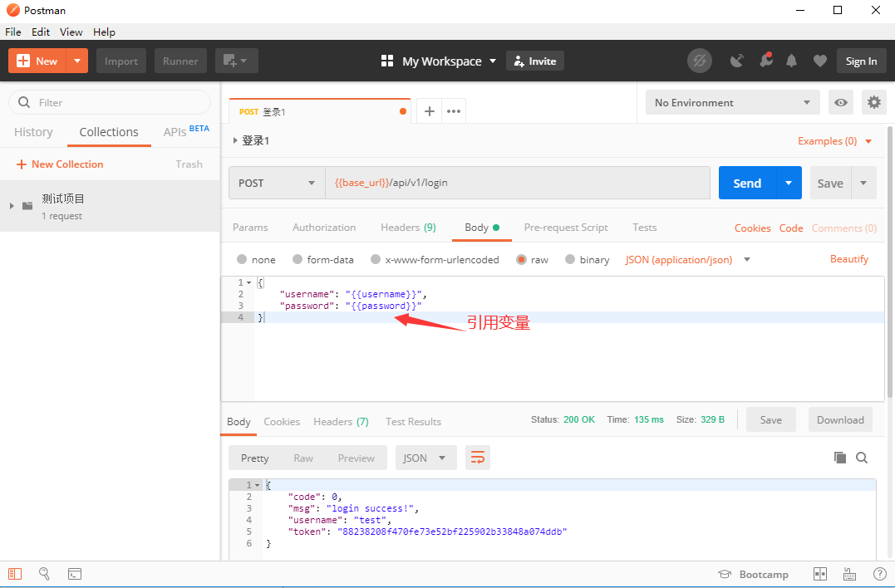Open the request Headers (9) tab
The height and width of the screenshot is (588, 895).
[x=408, y=228]
